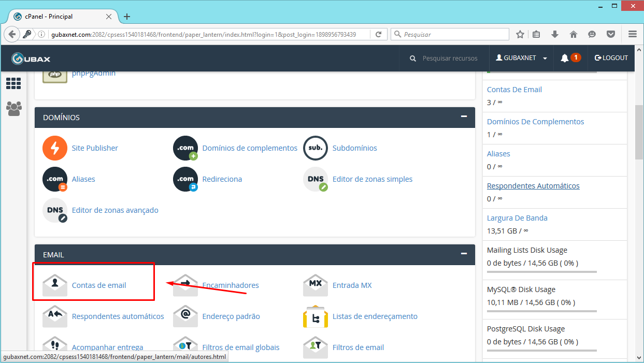Click the notifications bell icon

tap(564, 58)
